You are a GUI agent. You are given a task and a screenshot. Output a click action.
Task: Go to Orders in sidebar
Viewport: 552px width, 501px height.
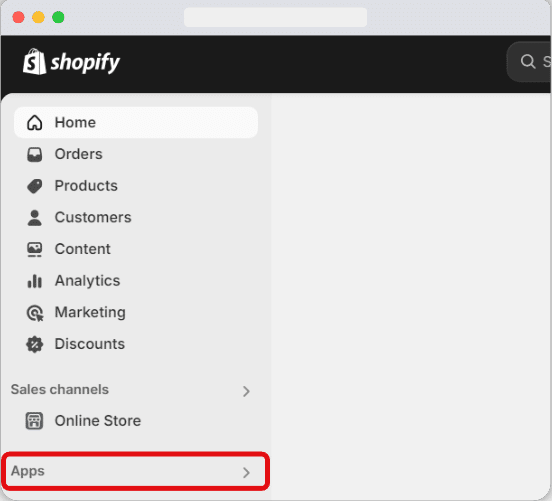tap(136, 154)
